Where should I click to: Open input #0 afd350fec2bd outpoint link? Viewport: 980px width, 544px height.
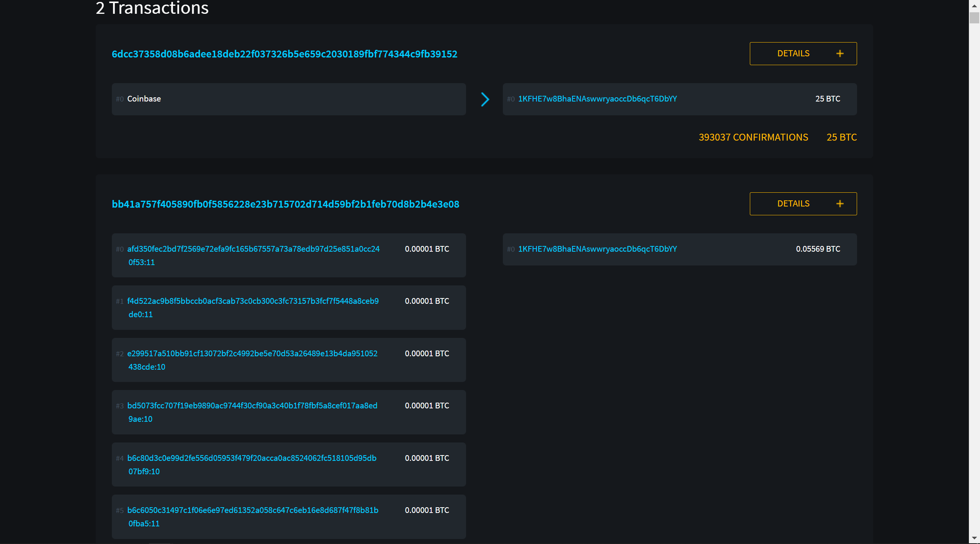pos(253,249)
